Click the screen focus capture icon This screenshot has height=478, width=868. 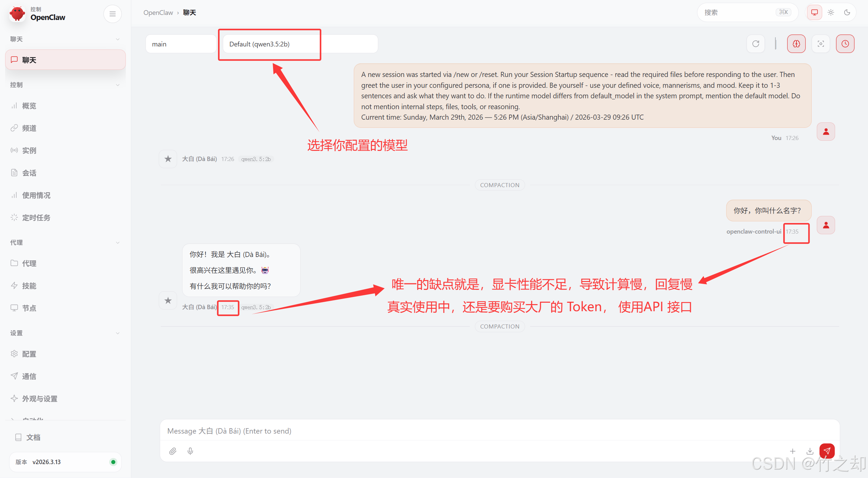(x=821, y=43)
